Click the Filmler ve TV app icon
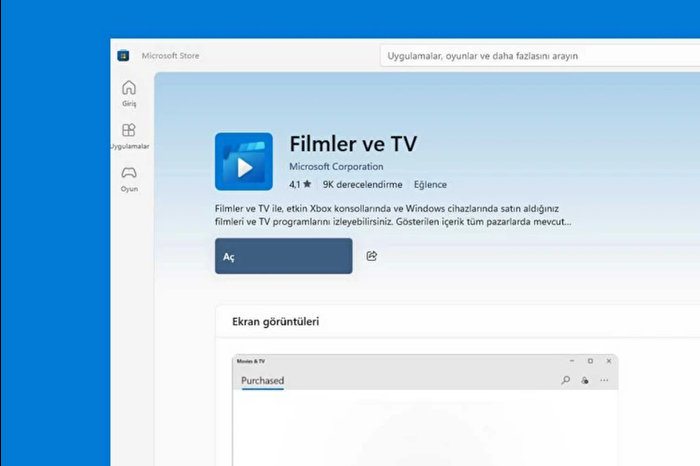The height and width of the screenshot is (466, 700). click(x=244, y=162)
